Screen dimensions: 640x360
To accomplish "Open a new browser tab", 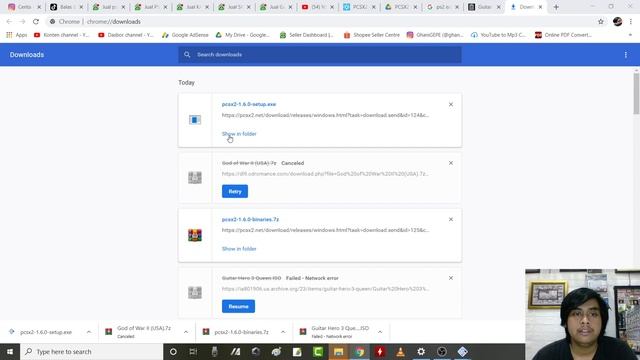I will (x=556, y=7).
